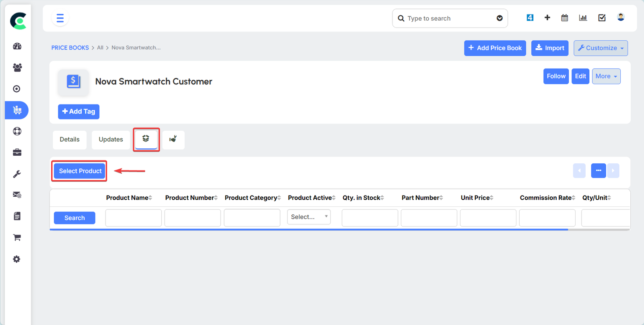This screenshot has height=325, width=644.
Task: Switch to the Details tab
Action: tap(70, 140)
